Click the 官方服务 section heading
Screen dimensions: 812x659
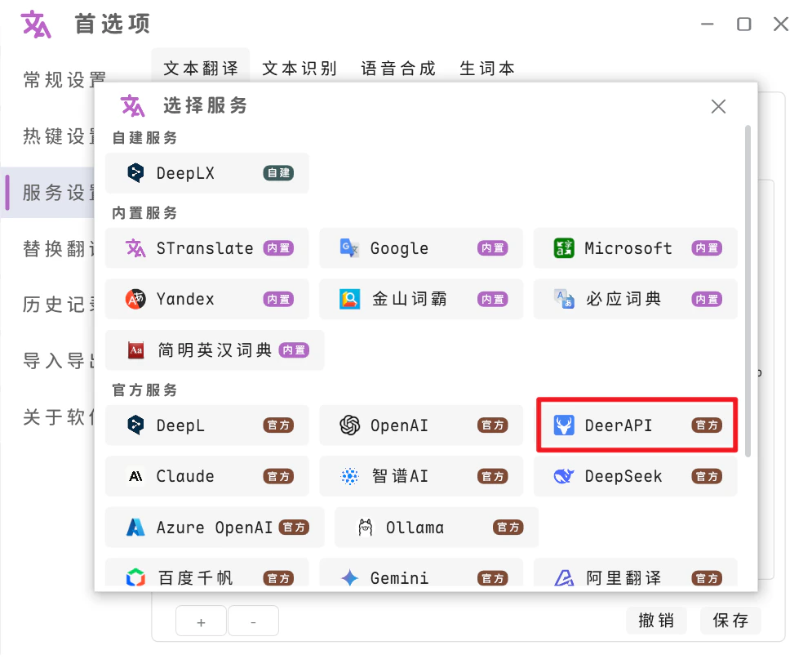pyautogui.click(x=144, y=390)
